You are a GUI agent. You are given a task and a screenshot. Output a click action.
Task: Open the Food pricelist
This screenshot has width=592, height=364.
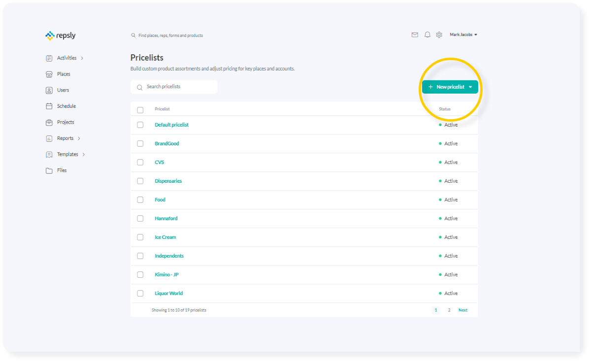point(160,200)
